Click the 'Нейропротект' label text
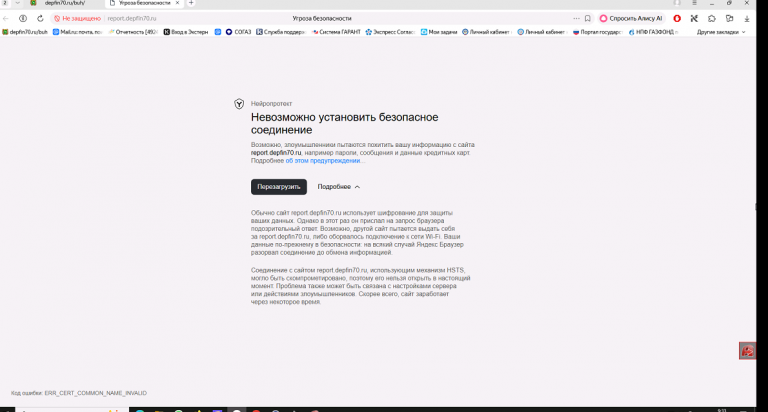Screen dimensions: 768x412 271,104
